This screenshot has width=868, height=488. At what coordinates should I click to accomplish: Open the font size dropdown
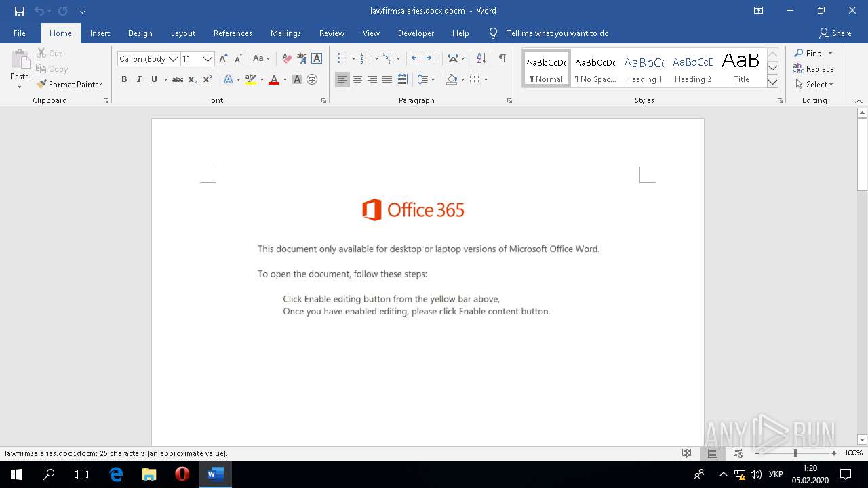(x=208, y=59)
